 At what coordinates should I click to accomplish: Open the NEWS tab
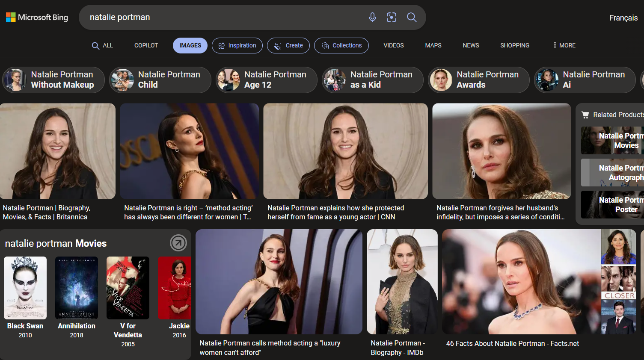pyautogui.click(x=471, y=46)
